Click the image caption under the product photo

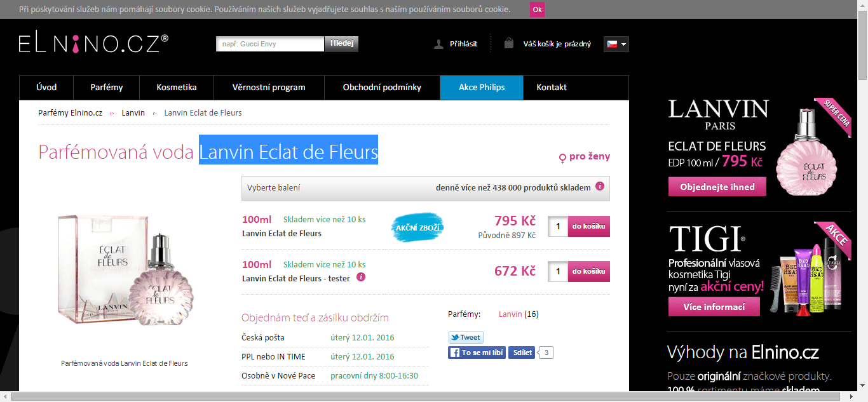[x=125, y=363]
